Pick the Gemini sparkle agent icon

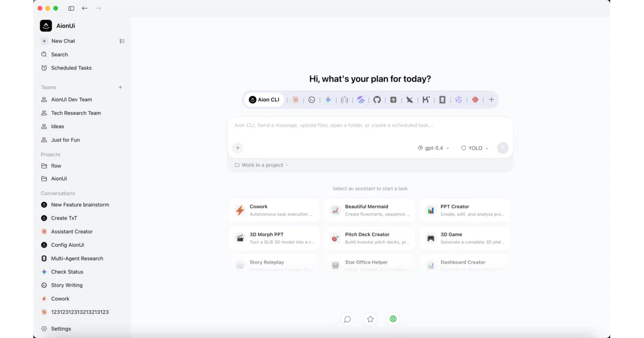[328, 100]
